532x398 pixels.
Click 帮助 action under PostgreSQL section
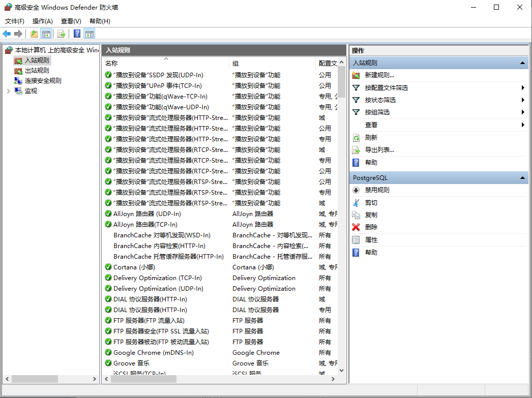371,253
